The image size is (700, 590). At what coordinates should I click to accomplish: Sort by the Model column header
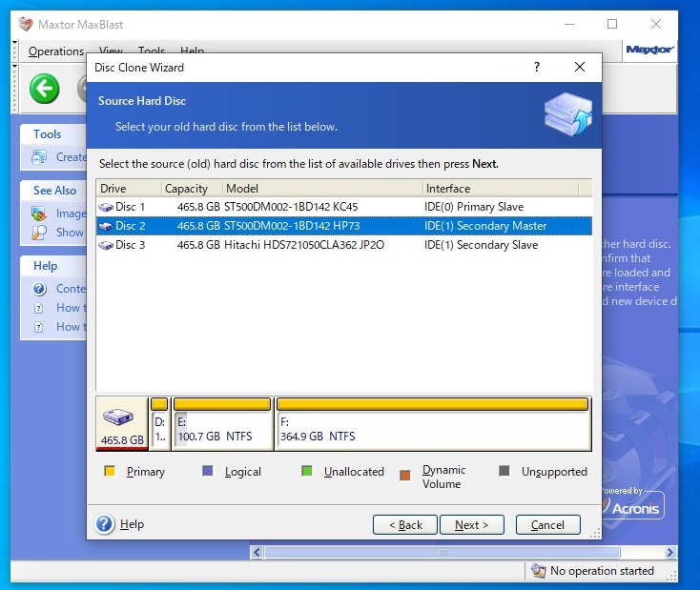[322, 189]
